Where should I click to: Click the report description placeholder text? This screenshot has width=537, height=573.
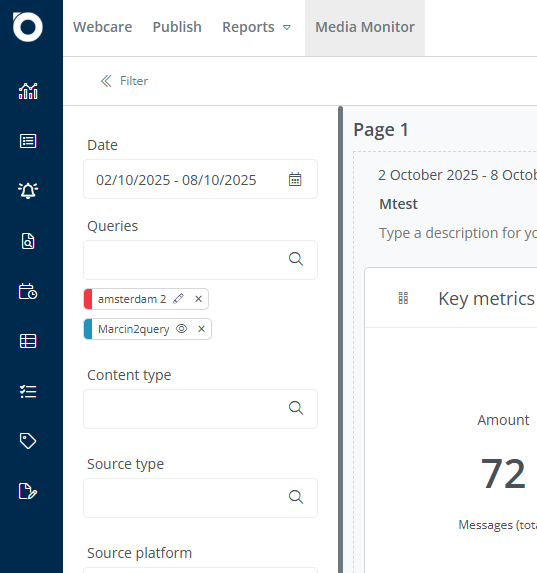pyautogui.click(x=458, y=233)
